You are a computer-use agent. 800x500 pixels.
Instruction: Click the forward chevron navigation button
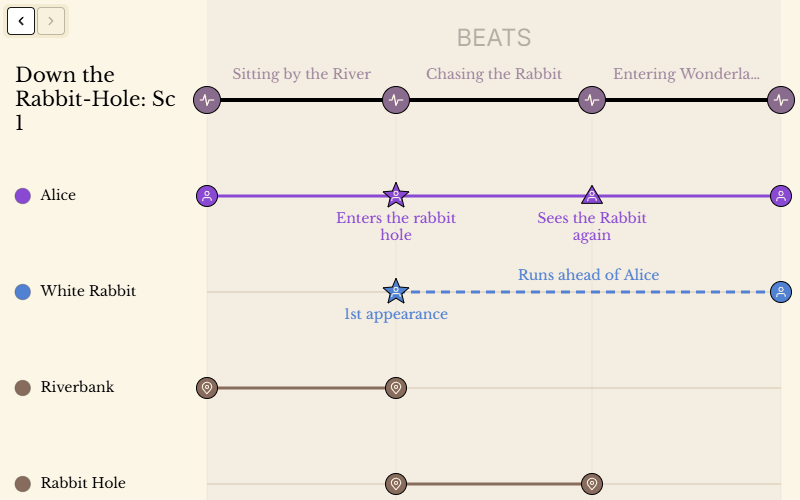pos(51,20)
